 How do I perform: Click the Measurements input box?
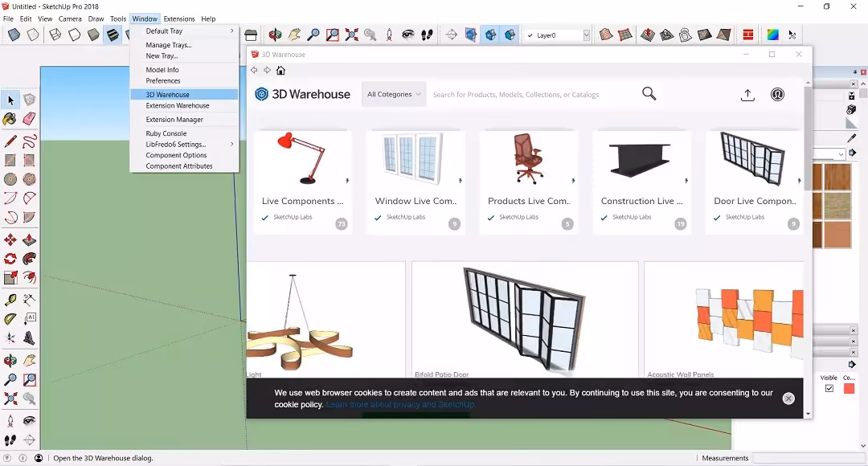[809, 458]
